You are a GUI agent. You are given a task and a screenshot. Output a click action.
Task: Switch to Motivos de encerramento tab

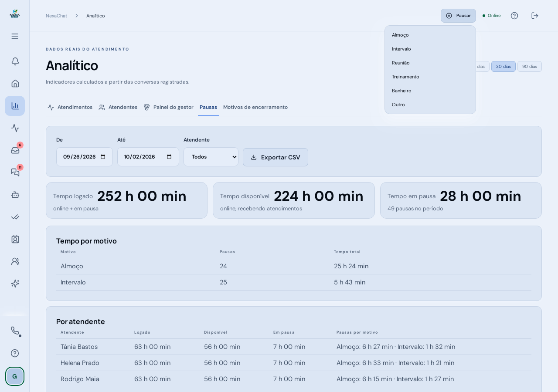(255, 107)
